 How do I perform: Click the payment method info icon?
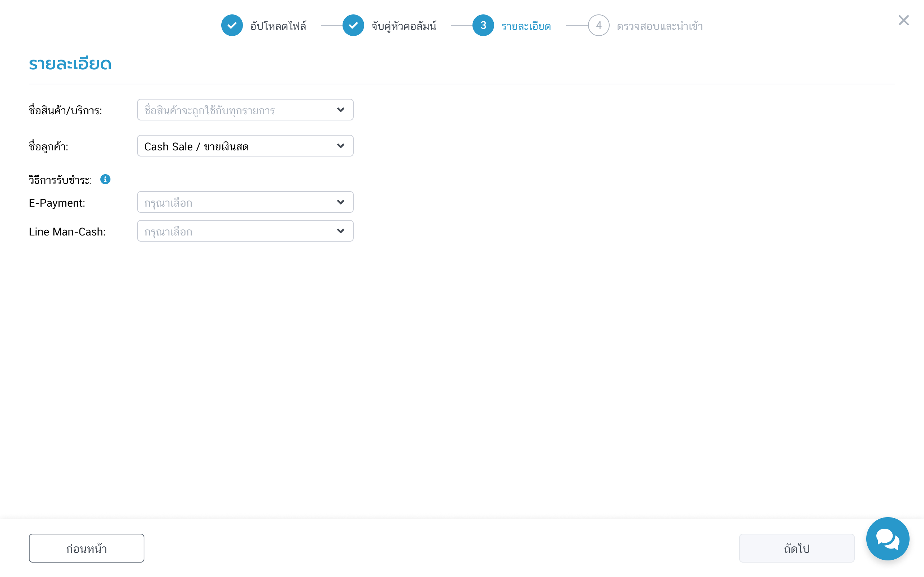tap(105, 179)
